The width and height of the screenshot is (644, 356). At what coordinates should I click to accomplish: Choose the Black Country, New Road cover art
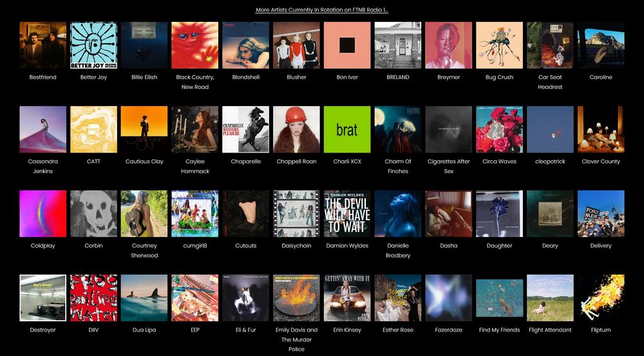[x=195, y=45]
